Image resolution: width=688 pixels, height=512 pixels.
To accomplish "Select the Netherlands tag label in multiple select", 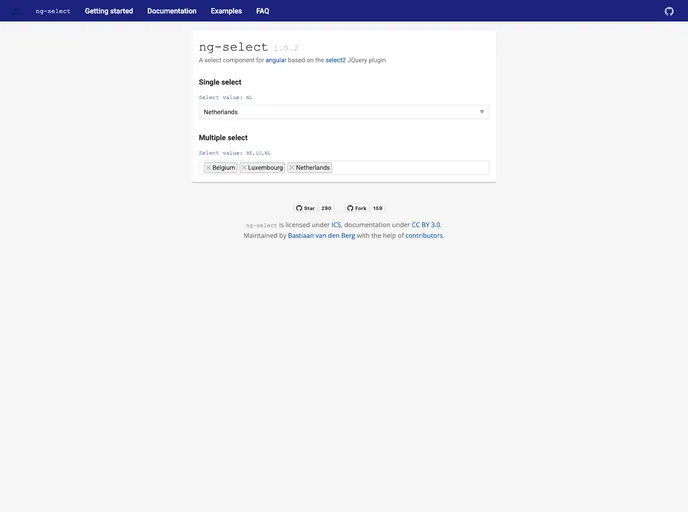I will pos(312,168).
